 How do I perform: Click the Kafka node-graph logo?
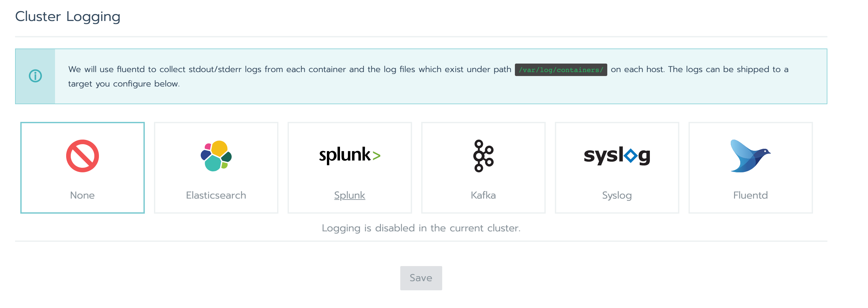(x=483, y=156)
